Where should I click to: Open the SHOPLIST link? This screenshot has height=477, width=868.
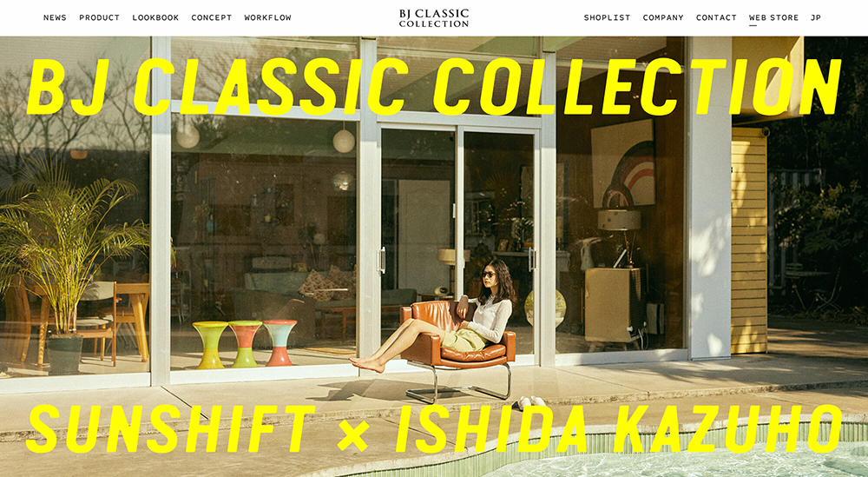click(608, 17)
